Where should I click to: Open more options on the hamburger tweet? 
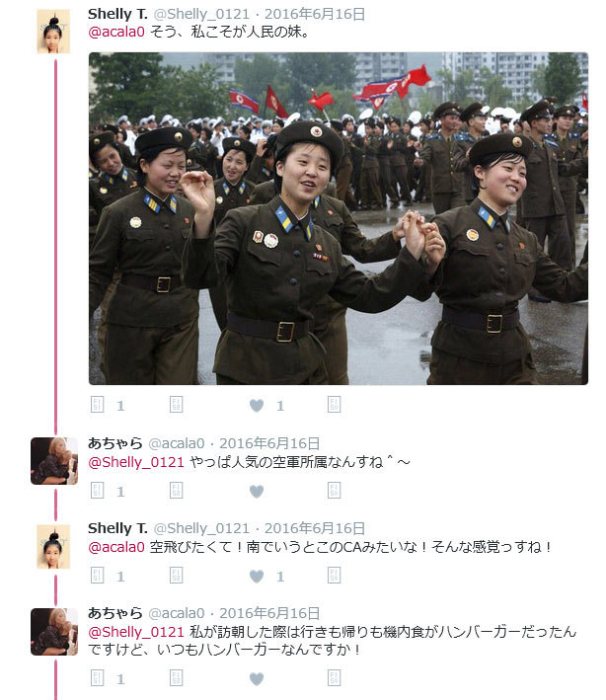tap(334, 678)
